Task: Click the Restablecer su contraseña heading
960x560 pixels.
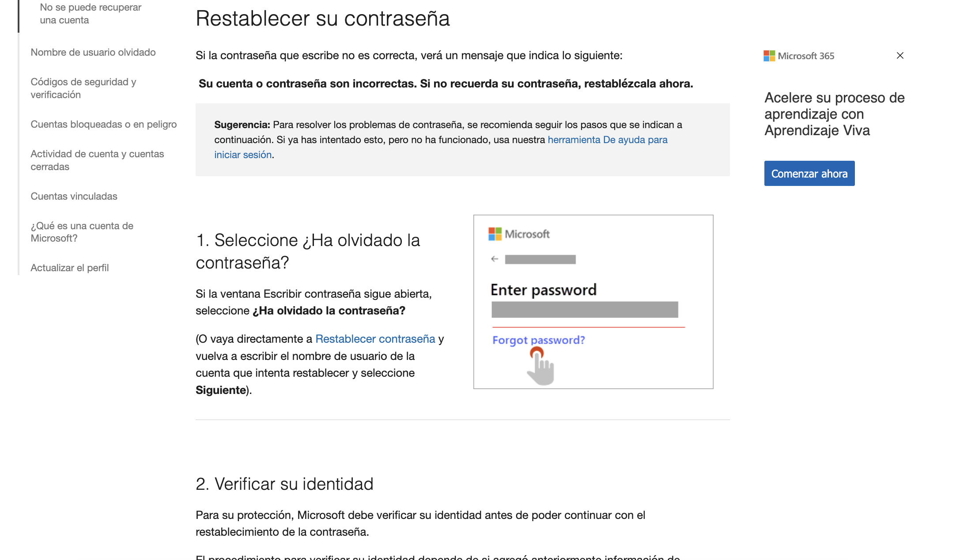Action: click(x=322, y=19)
